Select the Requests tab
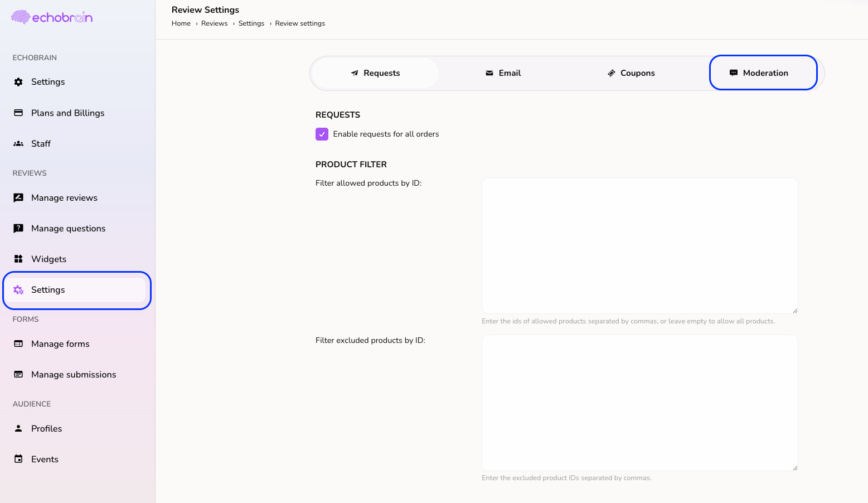The width and height of the screenshot is (868, 503). point(375,73)
